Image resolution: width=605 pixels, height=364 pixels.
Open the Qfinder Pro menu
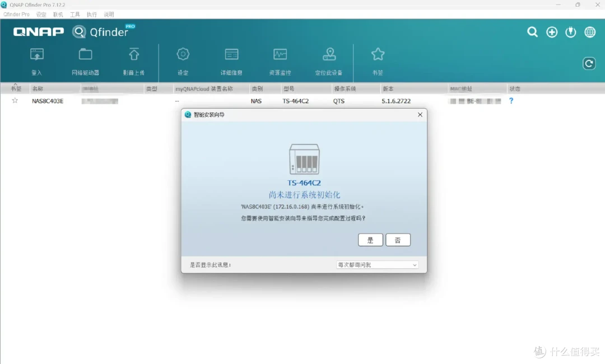point(16,14)
